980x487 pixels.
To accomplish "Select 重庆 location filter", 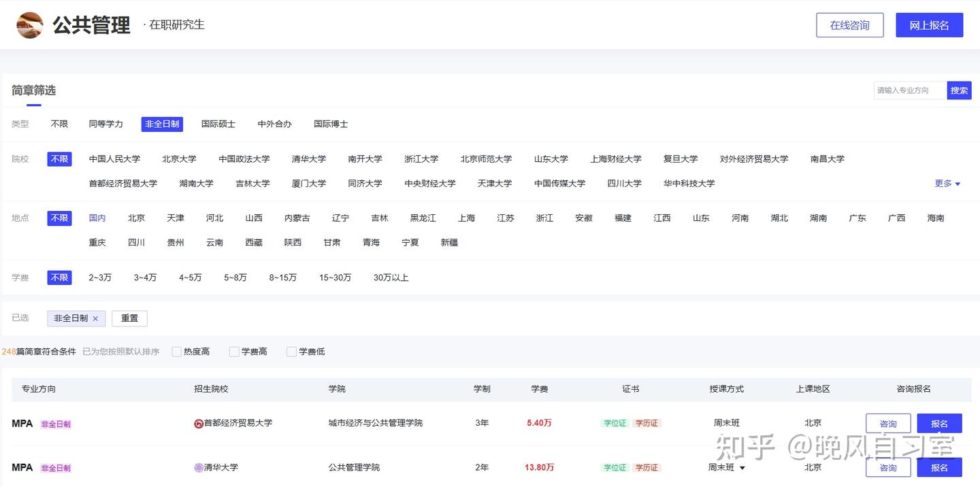I will (x=97, y=243).
